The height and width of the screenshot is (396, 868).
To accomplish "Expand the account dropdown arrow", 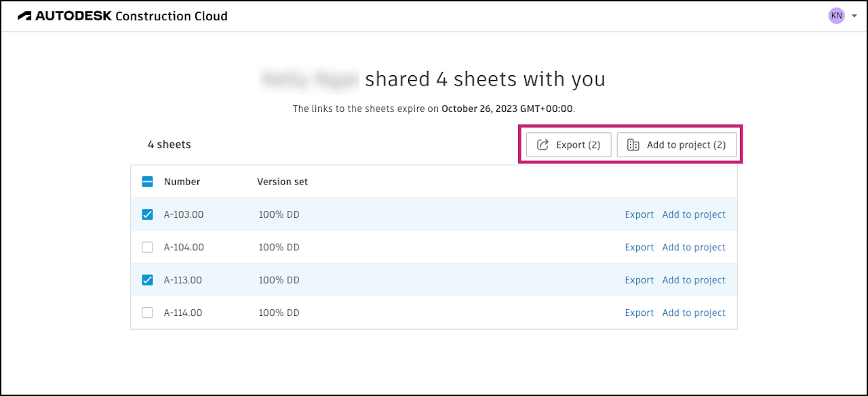I will click(854, 16).
